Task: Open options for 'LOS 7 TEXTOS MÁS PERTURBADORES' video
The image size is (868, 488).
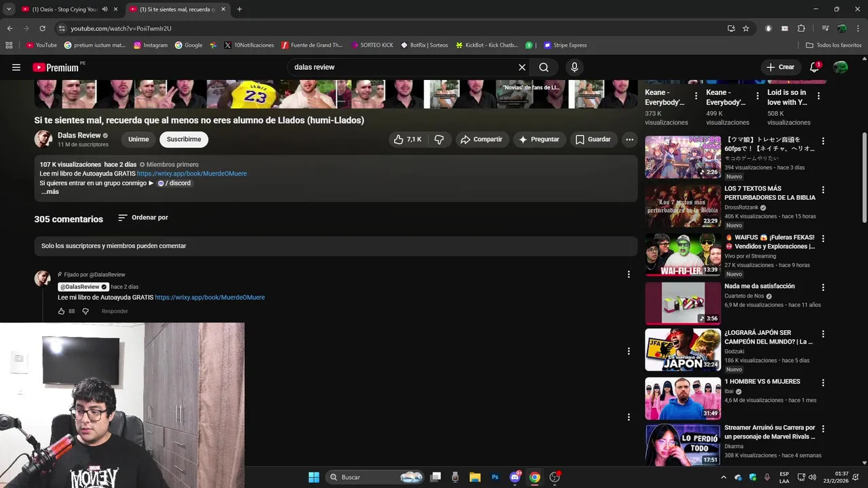Action: (x=823, y=190)
